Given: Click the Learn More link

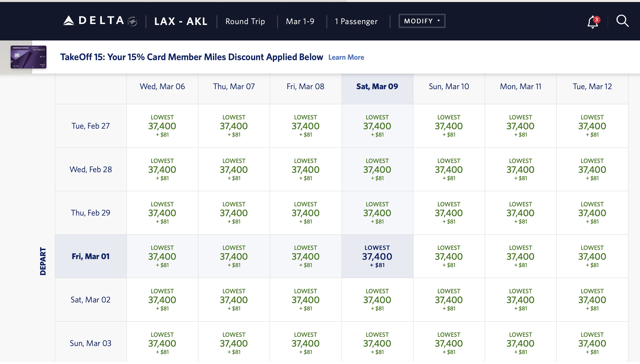Looking at the screenshot, I should pos(346,57).
